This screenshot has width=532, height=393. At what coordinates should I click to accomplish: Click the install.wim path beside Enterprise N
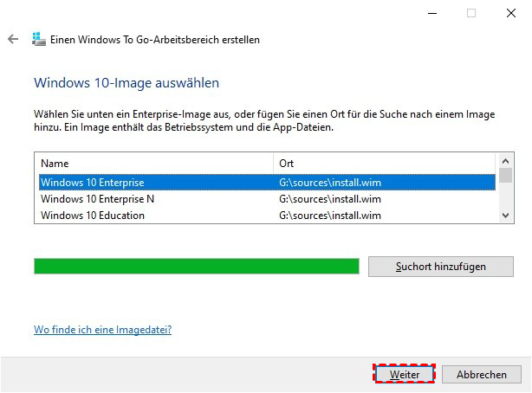click(330, 199)
